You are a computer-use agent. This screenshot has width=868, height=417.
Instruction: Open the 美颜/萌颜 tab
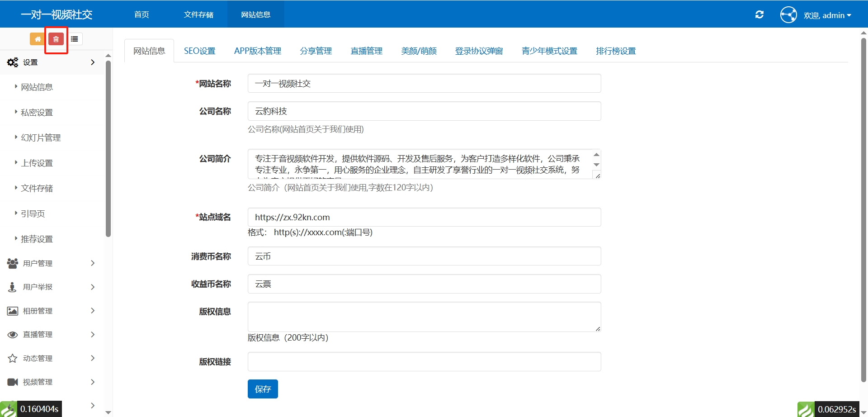(419, 51)
